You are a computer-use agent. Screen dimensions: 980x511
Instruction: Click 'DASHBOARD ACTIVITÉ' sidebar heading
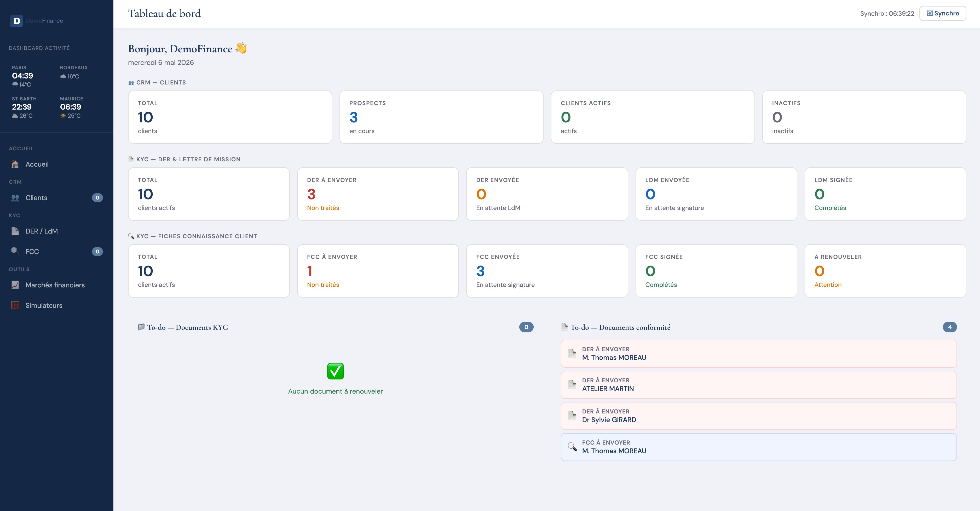click(x=39, y=48)
